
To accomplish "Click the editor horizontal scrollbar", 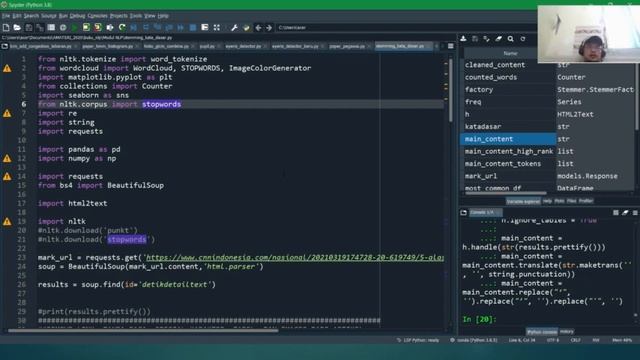I will [143, 331].
